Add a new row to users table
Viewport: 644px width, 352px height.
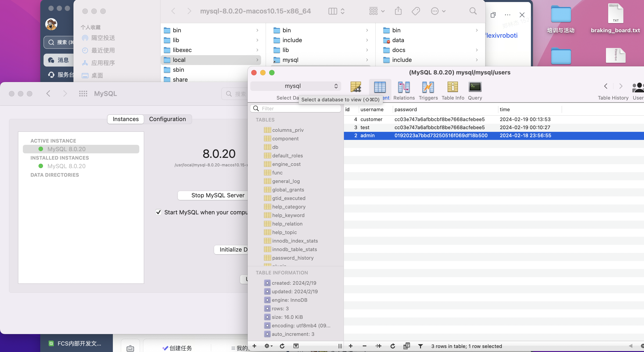click(x=350, y=346)
